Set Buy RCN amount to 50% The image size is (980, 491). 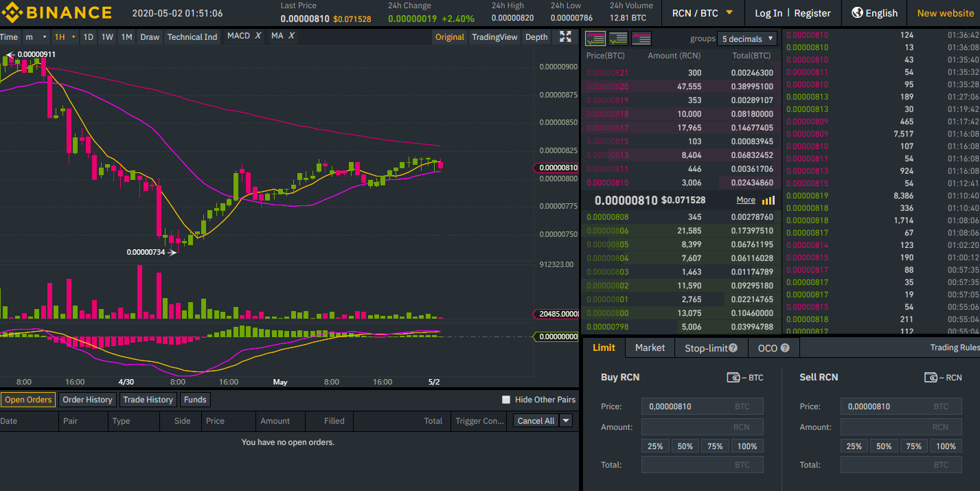click(685, 446)
